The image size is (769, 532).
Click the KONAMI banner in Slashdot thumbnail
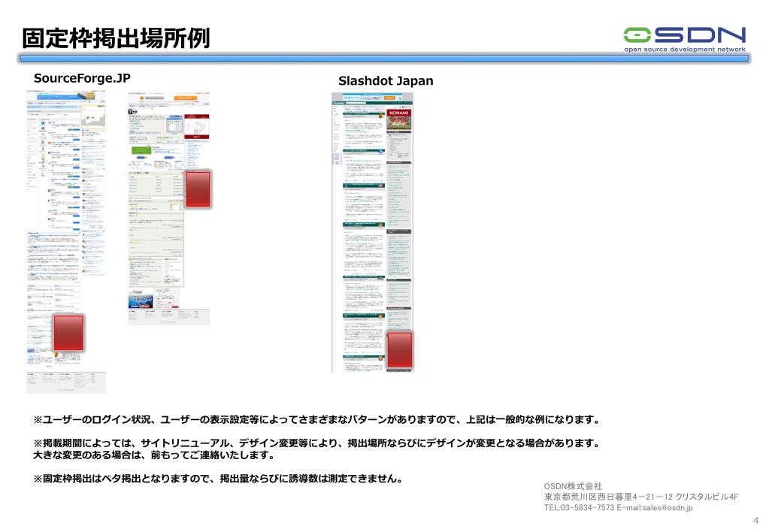[x=398, y=119]
